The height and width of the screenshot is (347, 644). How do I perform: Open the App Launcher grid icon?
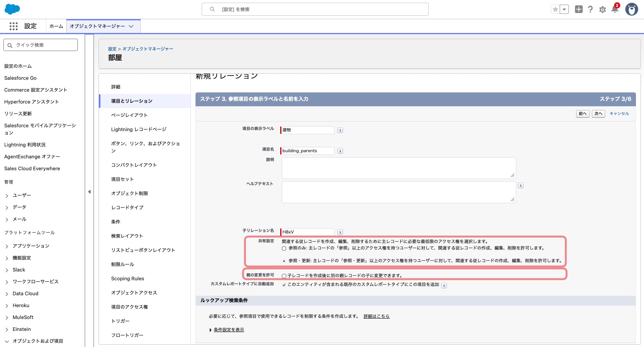14,26
